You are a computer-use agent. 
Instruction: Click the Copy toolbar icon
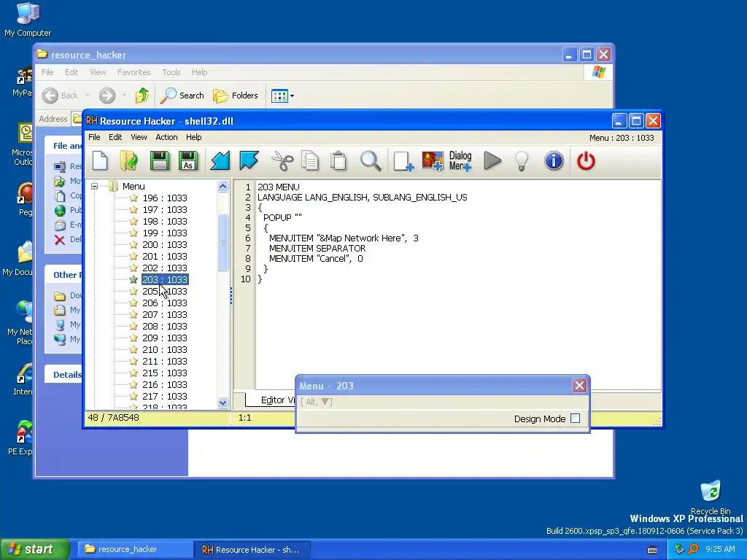tap(310, 161)
